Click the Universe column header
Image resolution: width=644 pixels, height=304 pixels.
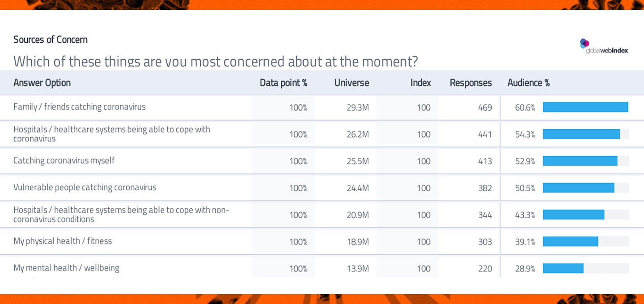click(x=352, y=83)
